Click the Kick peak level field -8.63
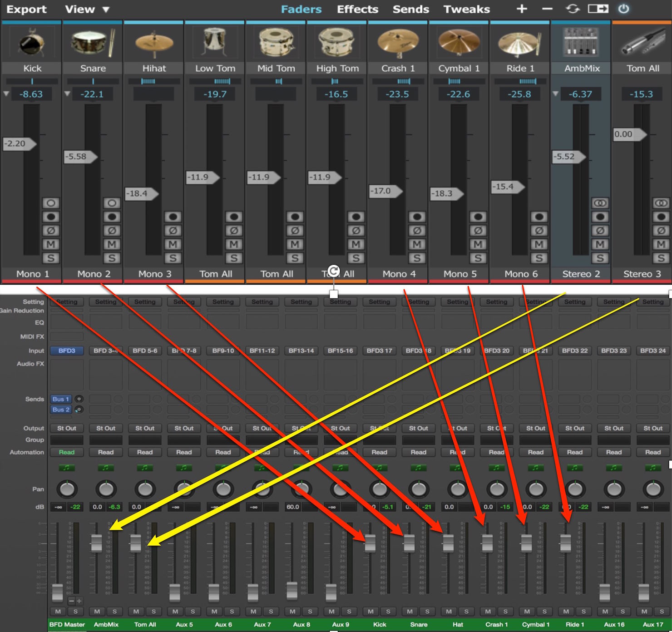Screen dimensions: 672x632 (x=31, y=94)
